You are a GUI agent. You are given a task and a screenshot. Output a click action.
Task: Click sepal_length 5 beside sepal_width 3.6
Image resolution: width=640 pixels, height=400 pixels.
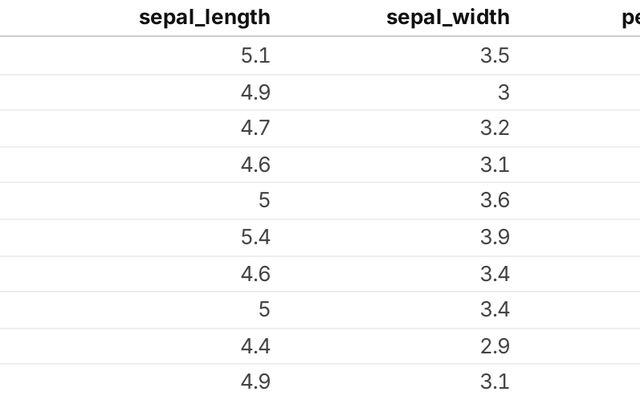point(264,200)
